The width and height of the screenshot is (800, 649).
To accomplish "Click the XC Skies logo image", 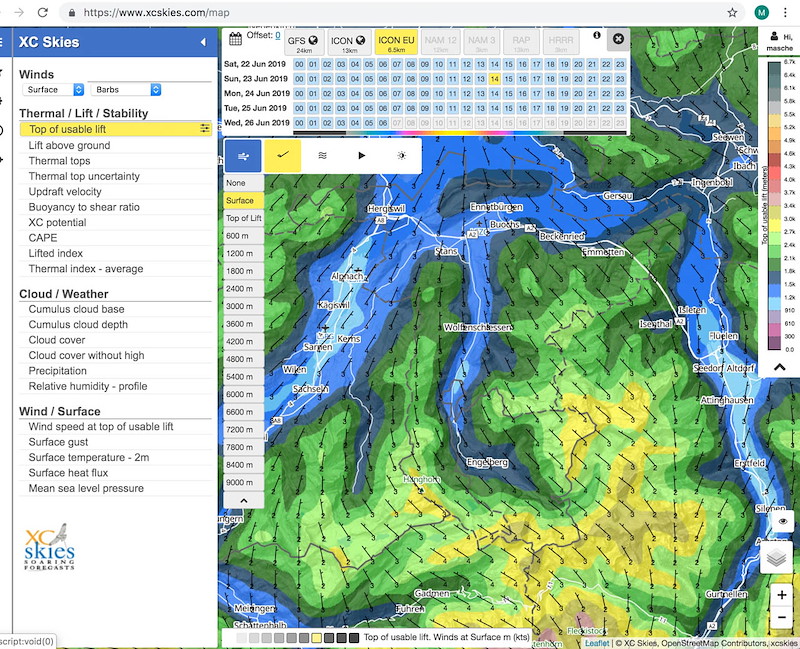I will [x=49, y=546].
